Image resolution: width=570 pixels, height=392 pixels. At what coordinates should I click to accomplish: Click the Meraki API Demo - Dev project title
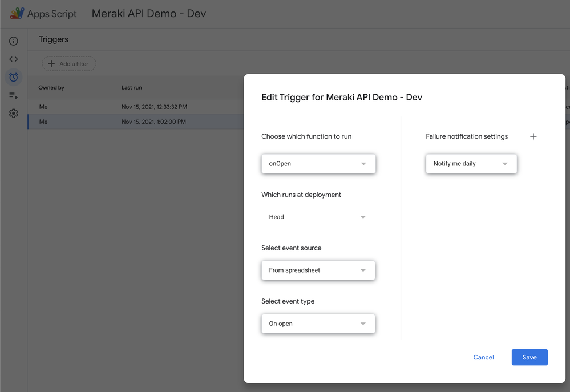click(149, 14)
